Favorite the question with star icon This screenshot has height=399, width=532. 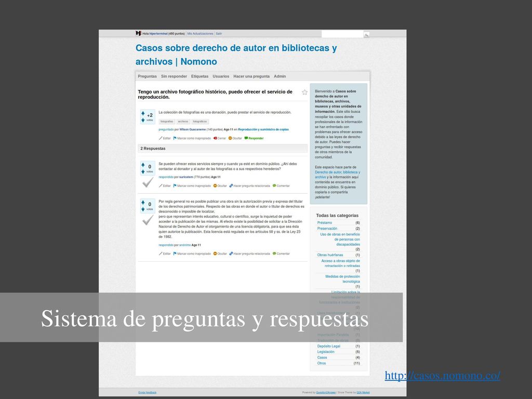304,92
